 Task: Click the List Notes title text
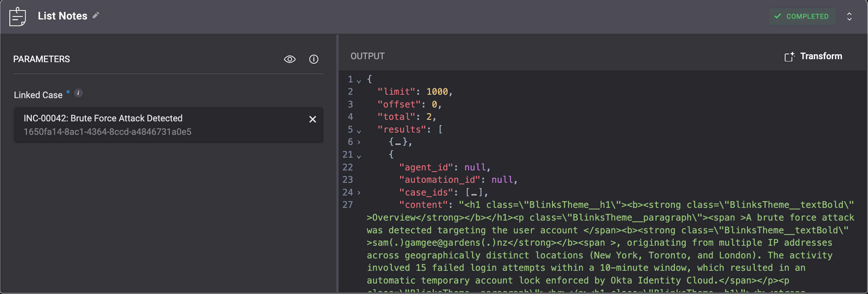tap(63, 16)
